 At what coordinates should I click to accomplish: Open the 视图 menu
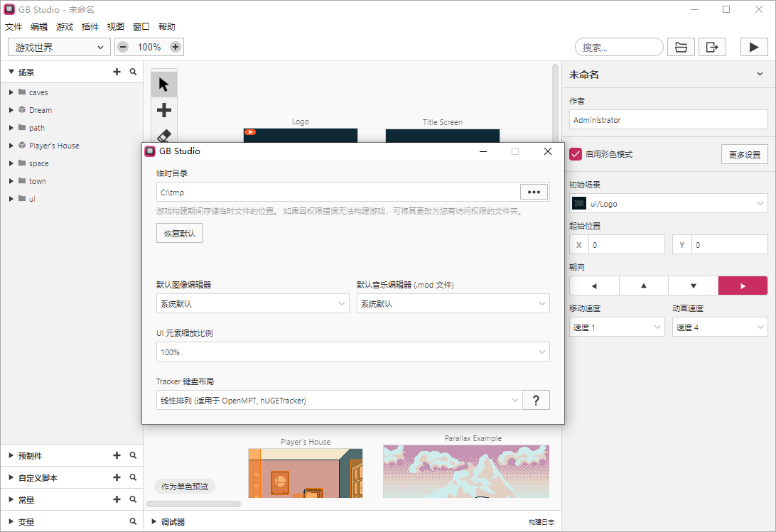(x=116, y=27)
